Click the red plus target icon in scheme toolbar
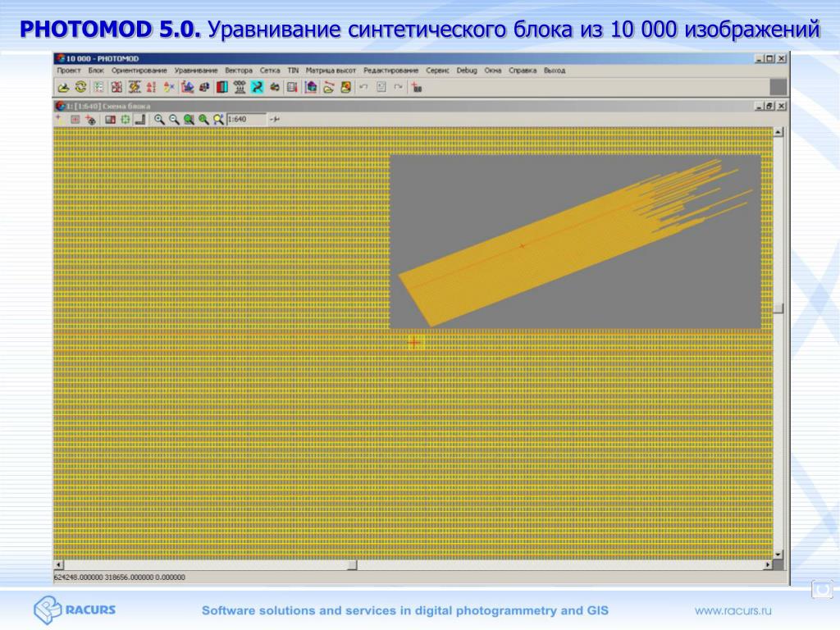 point(90,120)
